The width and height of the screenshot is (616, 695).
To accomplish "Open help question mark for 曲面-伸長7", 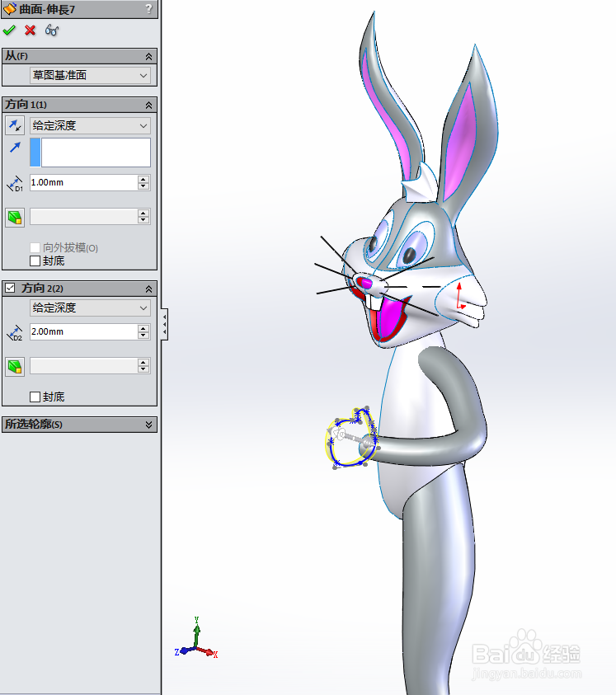I will (148, 8).
